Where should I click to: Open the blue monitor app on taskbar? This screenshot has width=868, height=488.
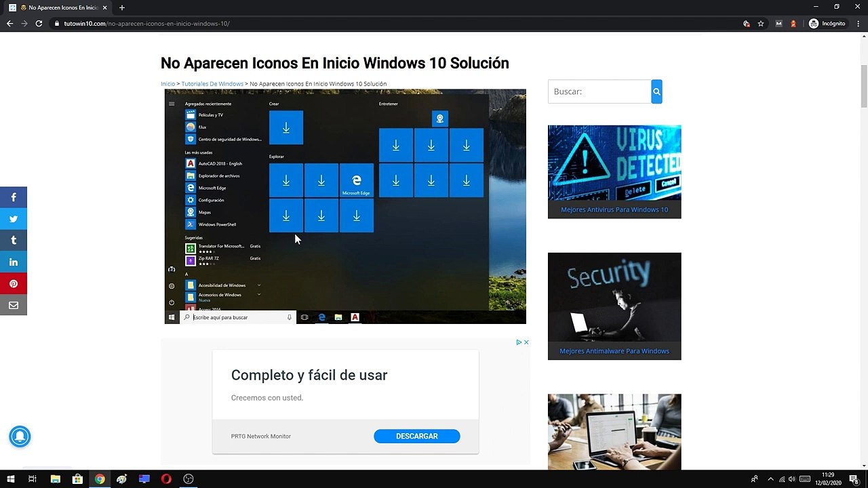pyautogui.click(x=144, y=479)
